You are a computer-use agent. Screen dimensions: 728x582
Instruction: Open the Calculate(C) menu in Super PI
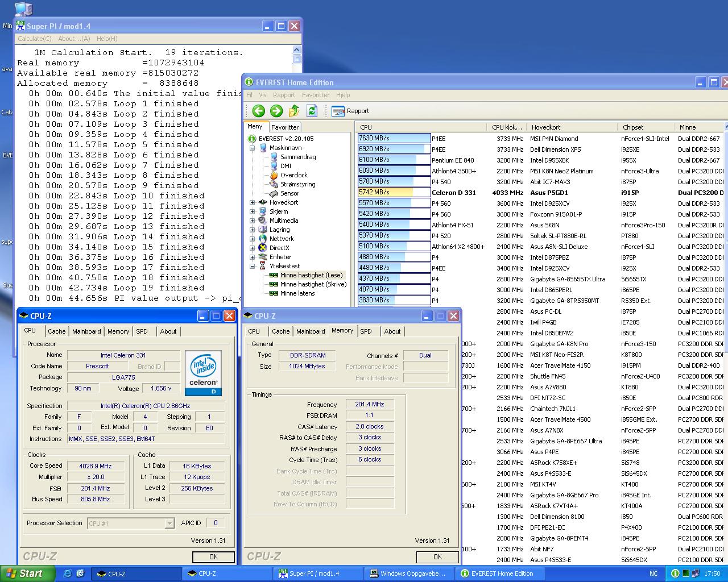click(34, 39)
